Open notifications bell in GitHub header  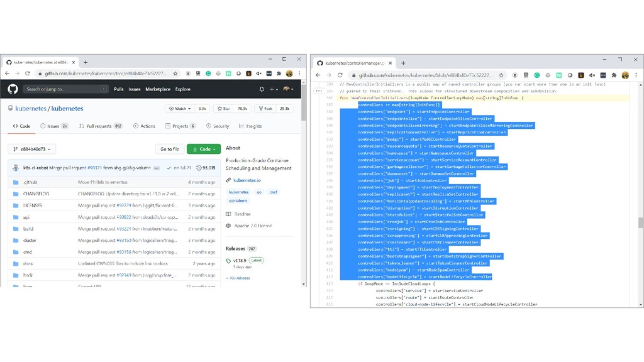click(262, 89)
